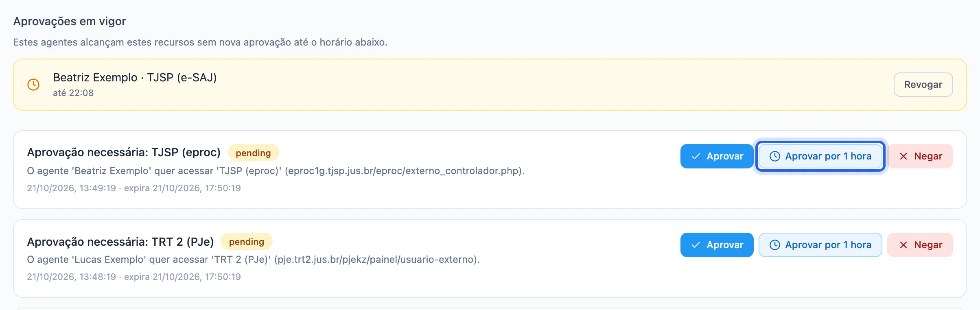Click timestamp '21/10/2026, 13:48:19' line

click(134, 277)
